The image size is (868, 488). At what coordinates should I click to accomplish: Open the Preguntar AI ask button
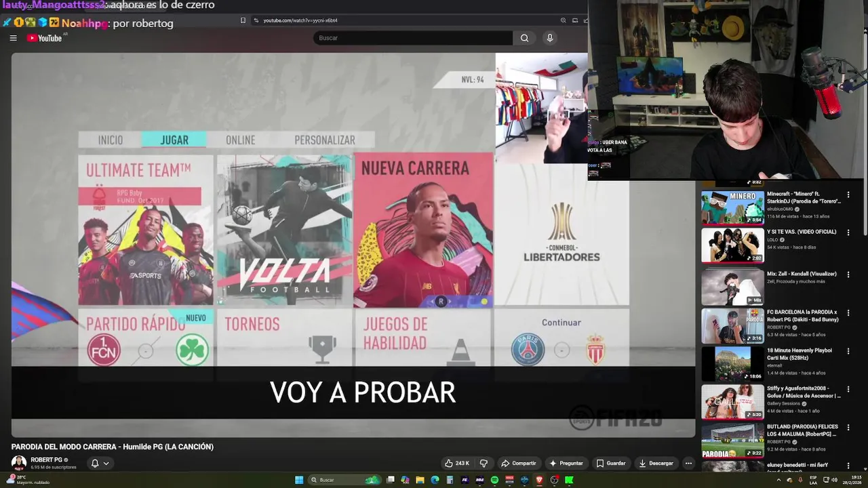pos(566,463)
